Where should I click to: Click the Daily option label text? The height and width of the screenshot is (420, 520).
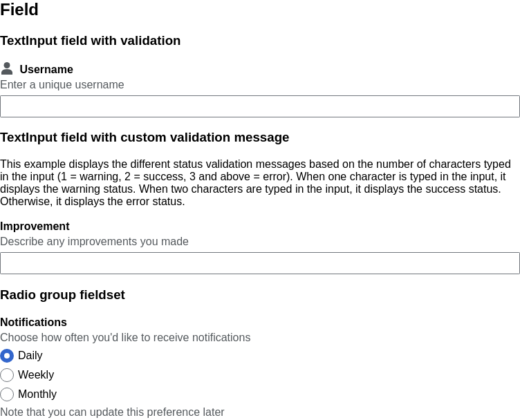[x=30, y=355]
